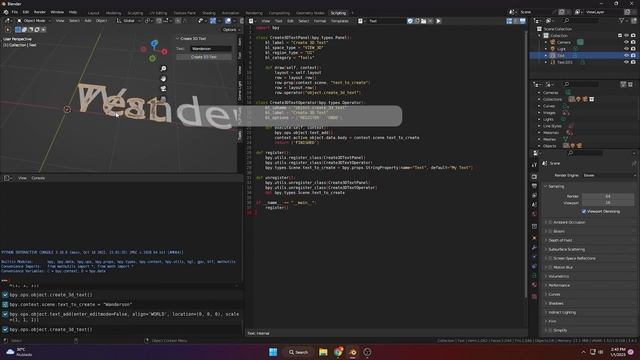
Task: Open the Output properties tab icon
Action: tap(534, 186)
